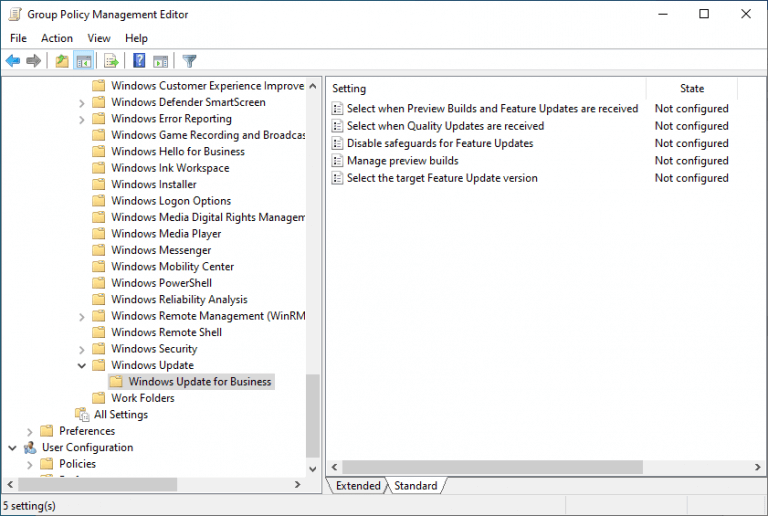Click the Forward arrow toolbar icon

click(x=33, y=61)
